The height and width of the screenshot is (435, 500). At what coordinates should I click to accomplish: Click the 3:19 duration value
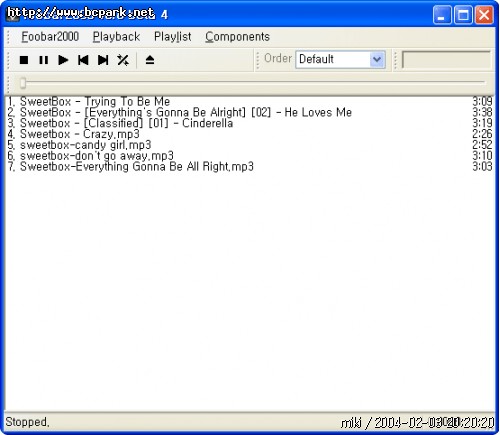pos(482,123)
